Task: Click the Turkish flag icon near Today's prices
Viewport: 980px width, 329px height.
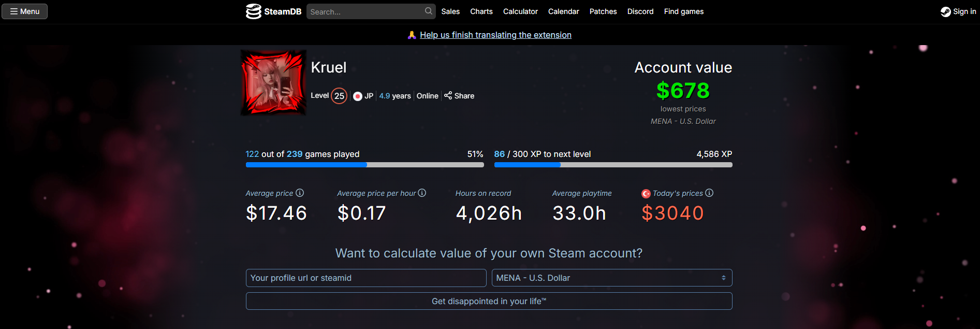Action: 646,194
